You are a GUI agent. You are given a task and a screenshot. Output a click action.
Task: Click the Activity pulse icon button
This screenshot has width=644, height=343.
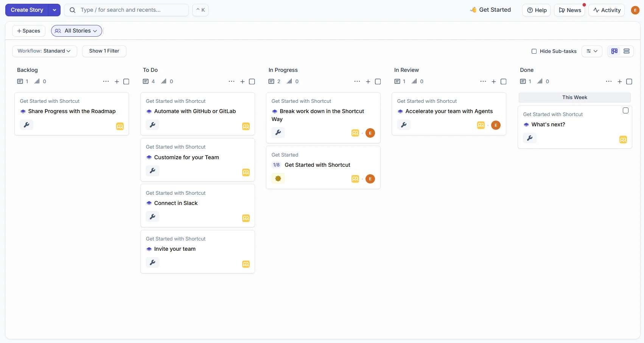pos(607,10)
